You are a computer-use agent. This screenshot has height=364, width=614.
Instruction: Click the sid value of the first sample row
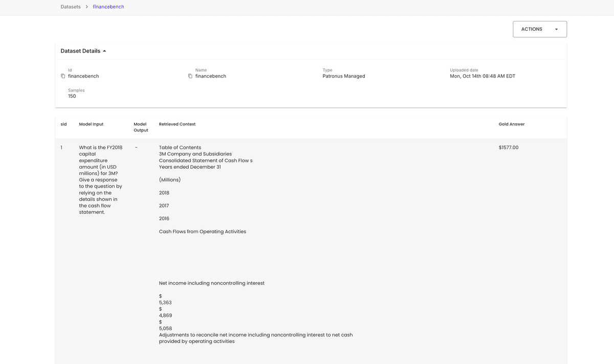[61, 147]
